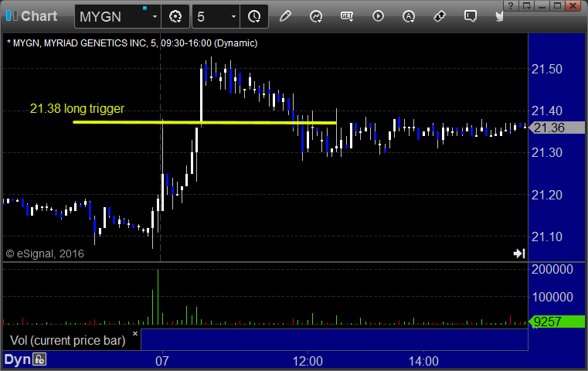Toggle the Dyn lock icon
Image resolution: width=588 pixels, height=371 pixels.
[39, 359]
